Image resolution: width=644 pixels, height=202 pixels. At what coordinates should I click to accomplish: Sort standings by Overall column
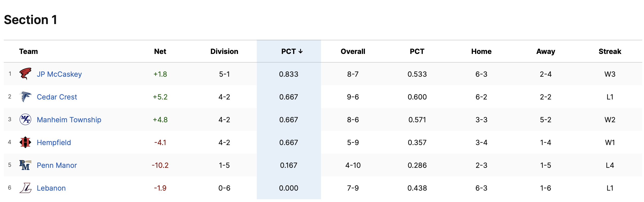pos(353,51)
